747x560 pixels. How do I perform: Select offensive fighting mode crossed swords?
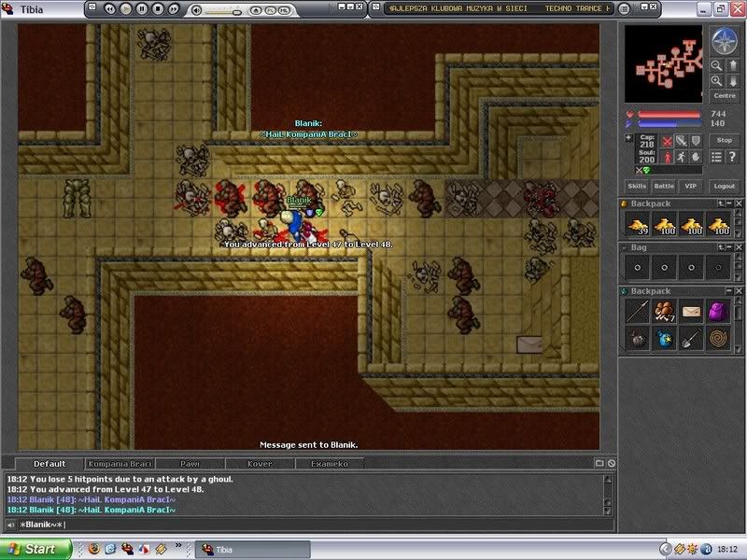point(668,141)
